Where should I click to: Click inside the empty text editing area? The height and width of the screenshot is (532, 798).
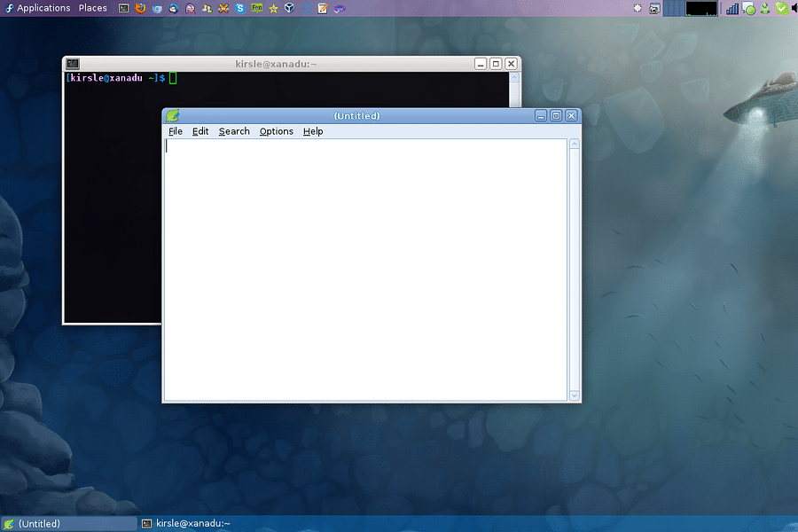[364, 266]
